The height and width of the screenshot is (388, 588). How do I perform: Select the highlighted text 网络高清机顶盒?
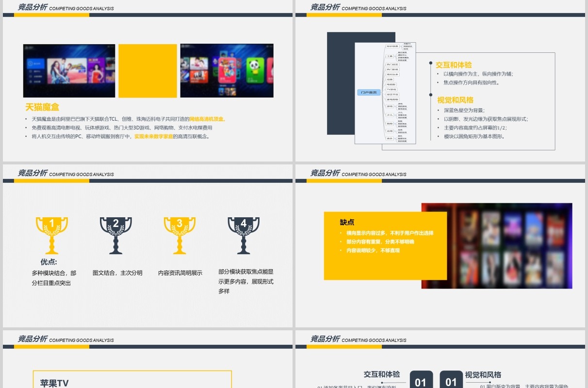208,119
